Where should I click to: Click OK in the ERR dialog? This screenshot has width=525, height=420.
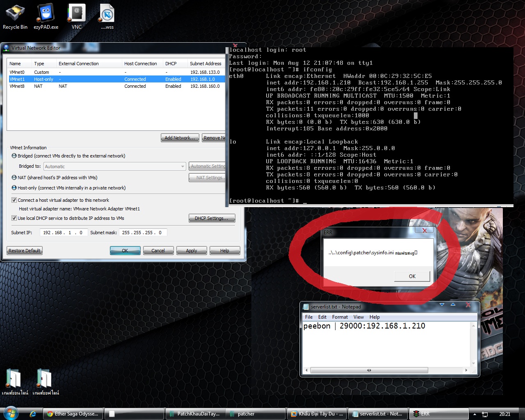tap(412, 276)
